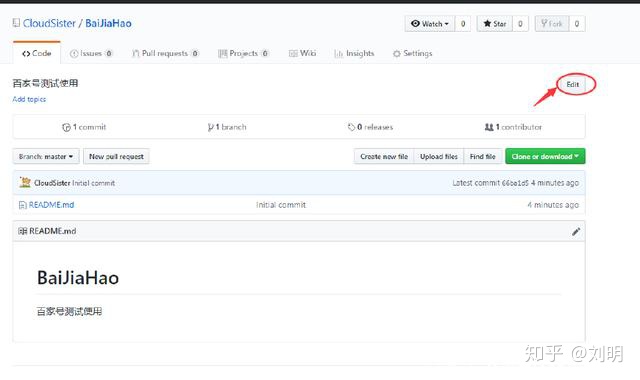
Task: Click the BaiJiaHao heading in the README
Action: click(x=78, y=278)
